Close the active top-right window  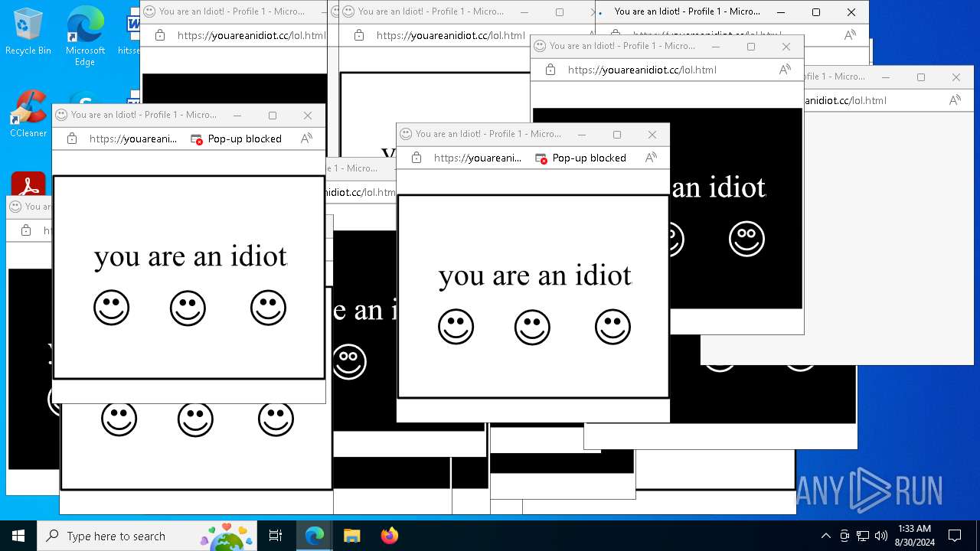(851, 12)
